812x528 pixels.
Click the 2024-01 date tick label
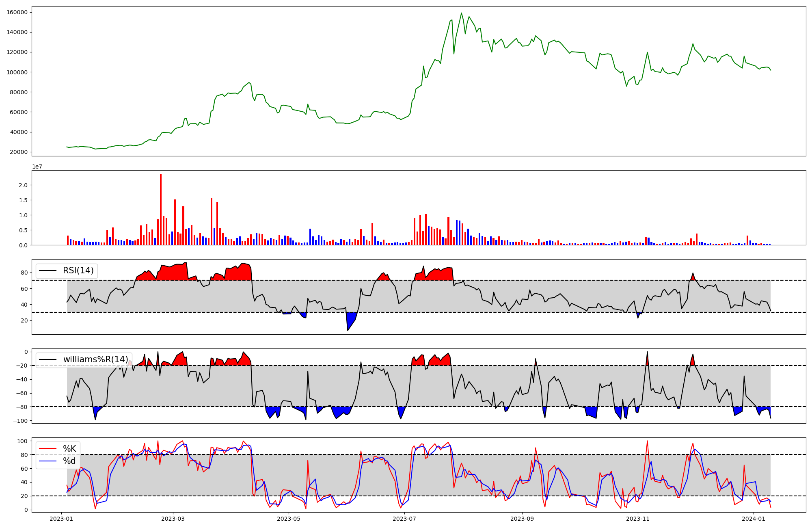click(x=754, y=519)
